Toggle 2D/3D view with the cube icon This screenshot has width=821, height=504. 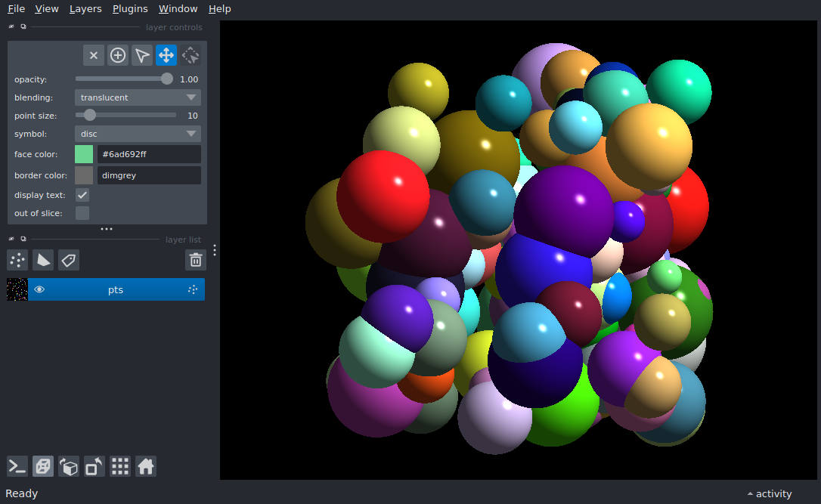tap(43, 466)
